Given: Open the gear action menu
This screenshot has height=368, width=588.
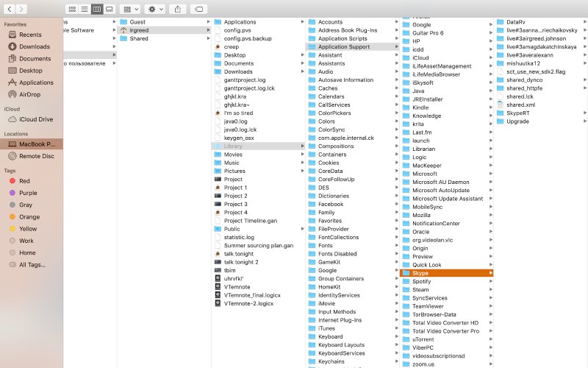Looking at the screenshot, I should 156,9.
